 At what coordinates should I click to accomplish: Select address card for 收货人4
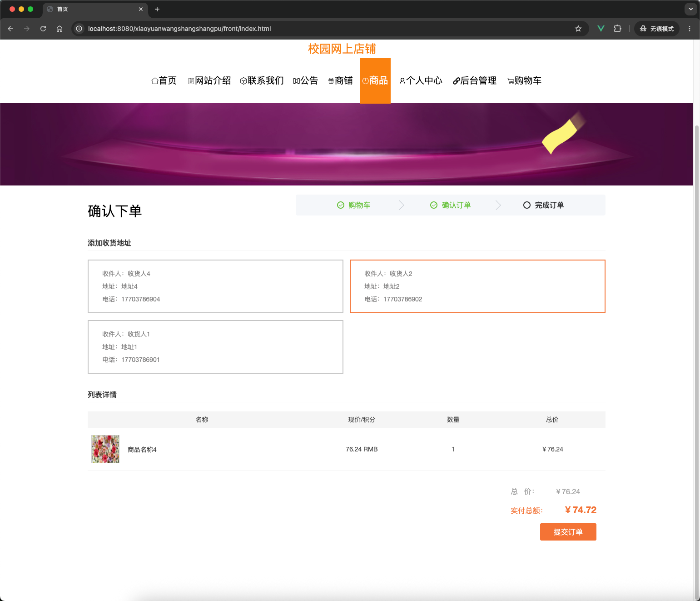[x=215, y=286]
